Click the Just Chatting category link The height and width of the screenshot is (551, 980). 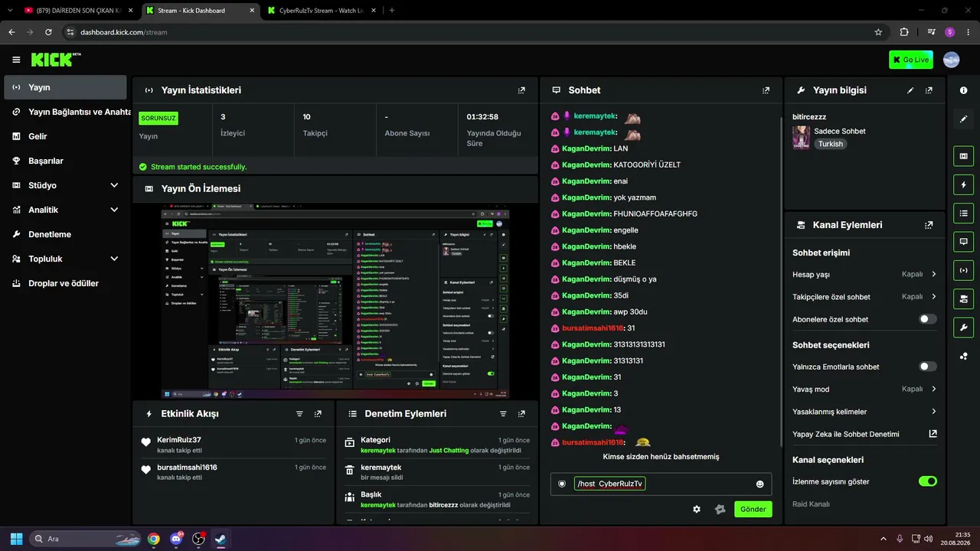449,451
